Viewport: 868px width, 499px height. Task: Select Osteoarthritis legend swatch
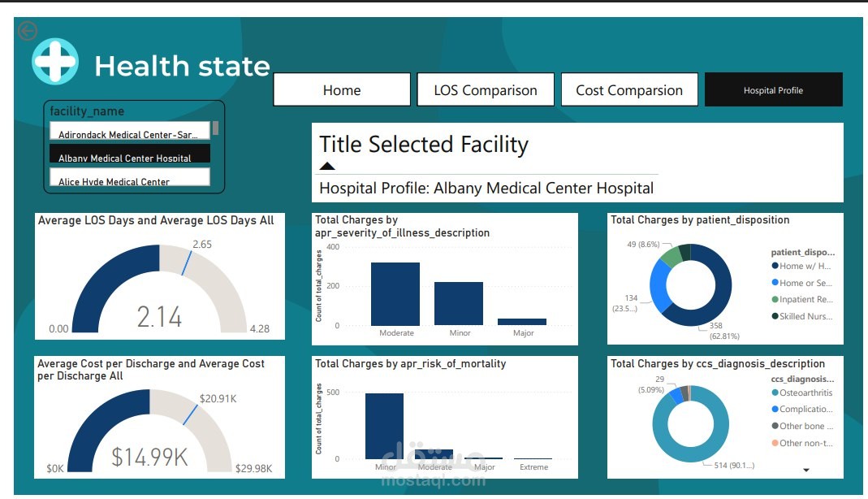(x=775, y=393)
